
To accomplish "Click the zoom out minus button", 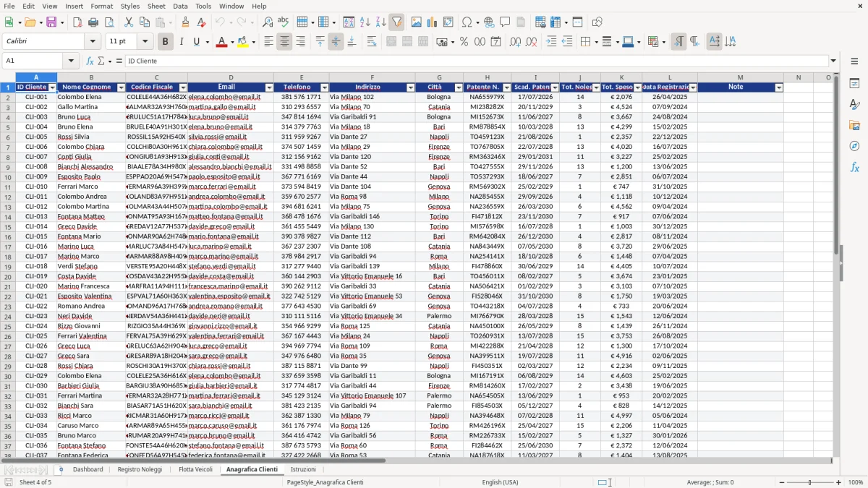I will point(781,482).
